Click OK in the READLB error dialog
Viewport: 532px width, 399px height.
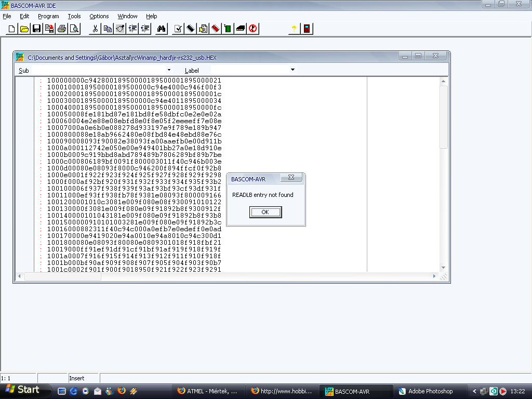[265, 212]
